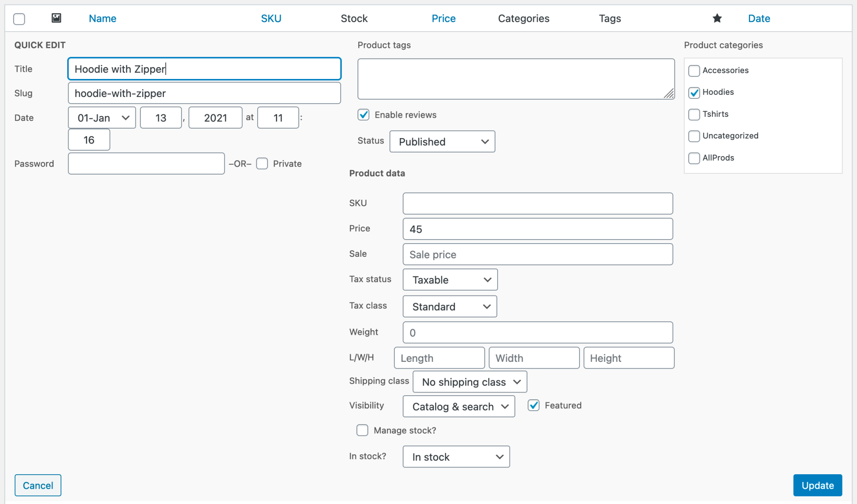Open the Tax class dropdown
Screen dimensions: 857x504
[x=449, y=306]
